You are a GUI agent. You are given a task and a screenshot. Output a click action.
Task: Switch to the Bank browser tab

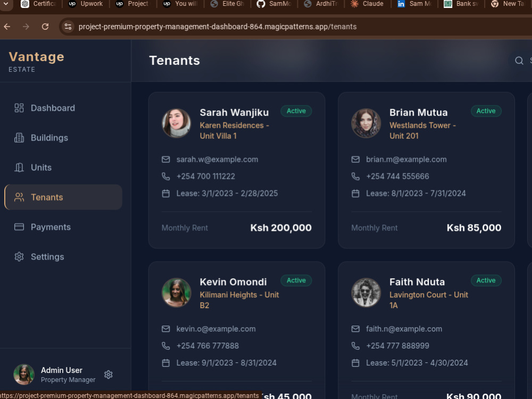point(461,4)
